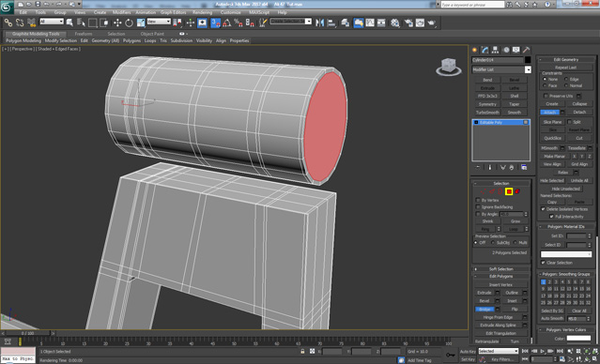Enable the By Vertex checkbox
Image resolution: width=600 pixels, height=364 pixels.
point(478,201)
